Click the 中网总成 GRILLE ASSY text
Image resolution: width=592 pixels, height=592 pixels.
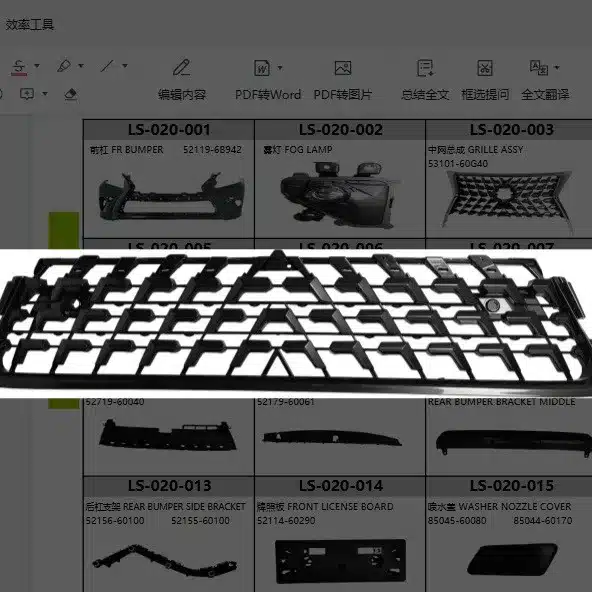coord(476,150)
